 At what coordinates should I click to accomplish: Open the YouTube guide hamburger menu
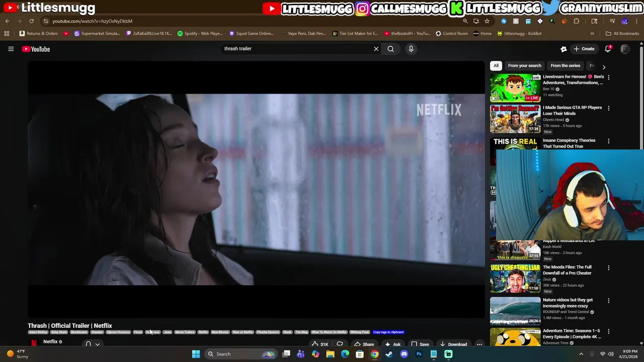[11, 49]
